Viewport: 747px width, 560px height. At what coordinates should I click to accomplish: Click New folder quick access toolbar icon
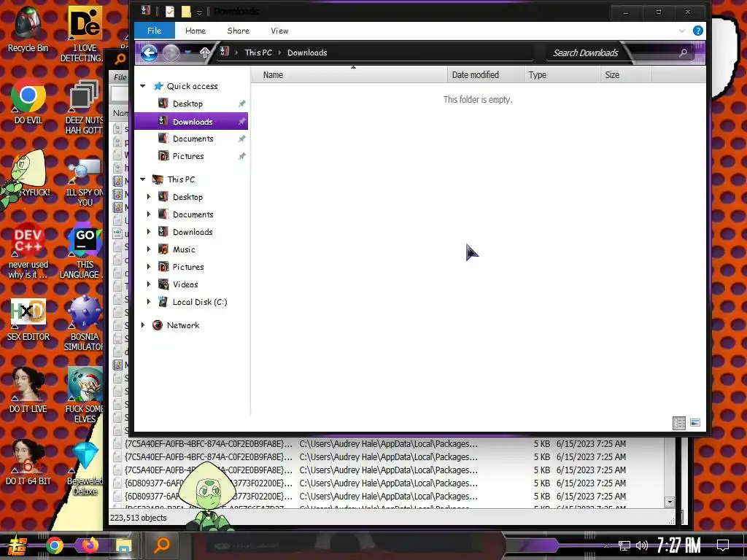(x=186, y=12)
